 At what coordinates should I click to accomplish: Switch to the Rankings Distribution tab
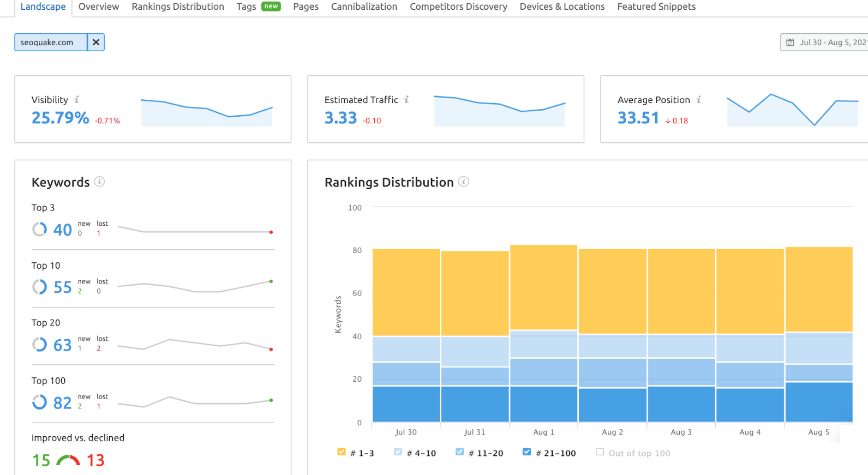coord(178,7)
